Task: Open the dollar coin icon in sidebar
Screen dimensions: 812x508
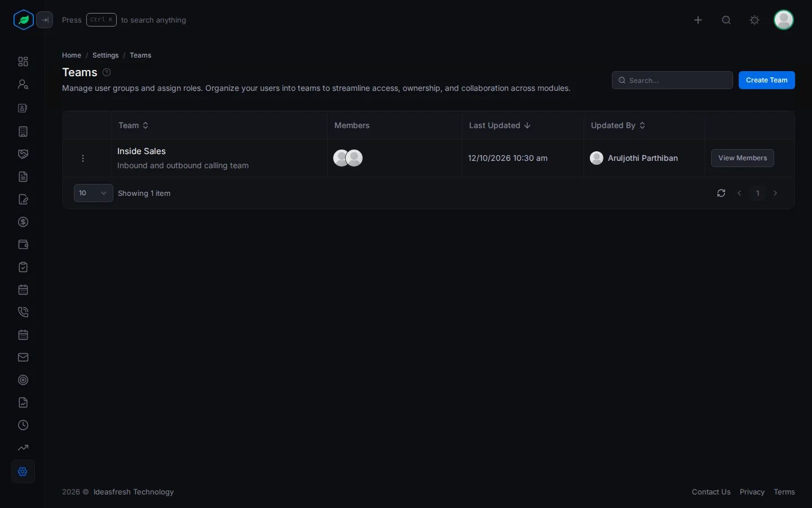Action: click(x=23, y=222)
